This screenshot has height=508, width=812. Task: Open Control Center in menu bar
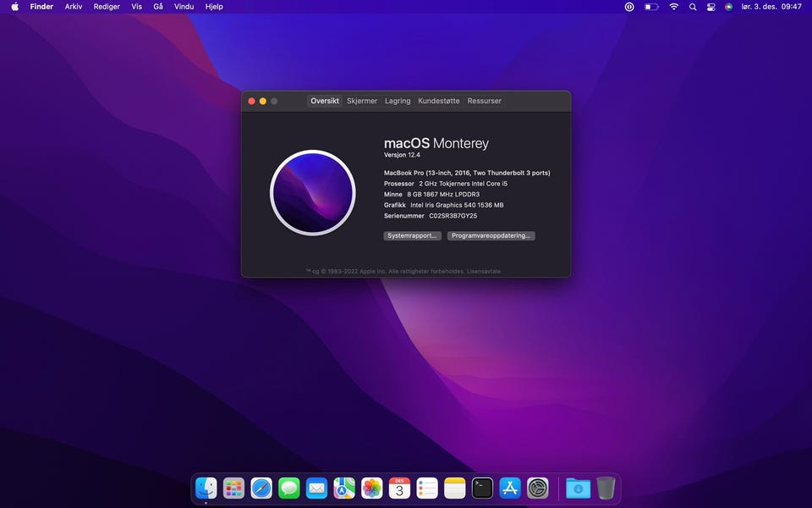point(710,7)
